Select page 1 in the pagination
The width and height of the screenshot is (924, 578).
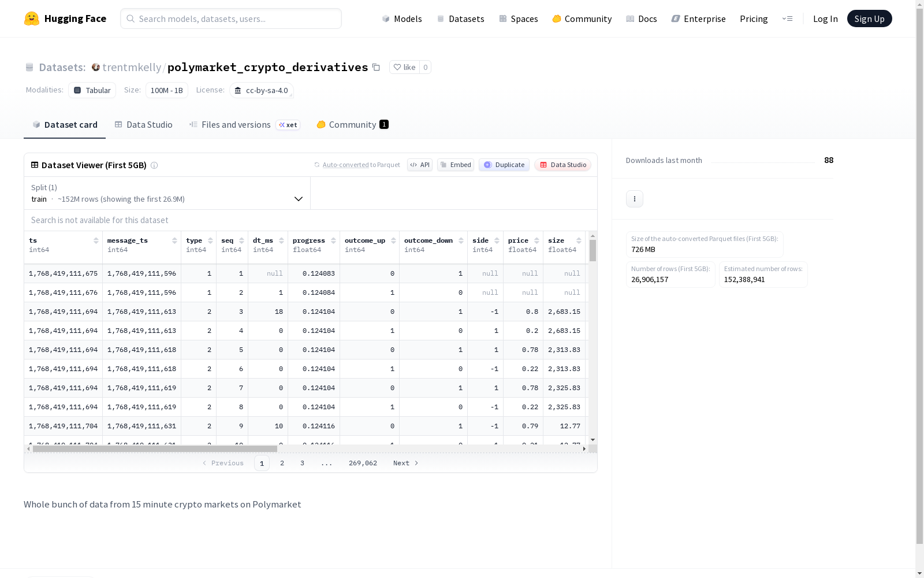(x=262, y=463)
